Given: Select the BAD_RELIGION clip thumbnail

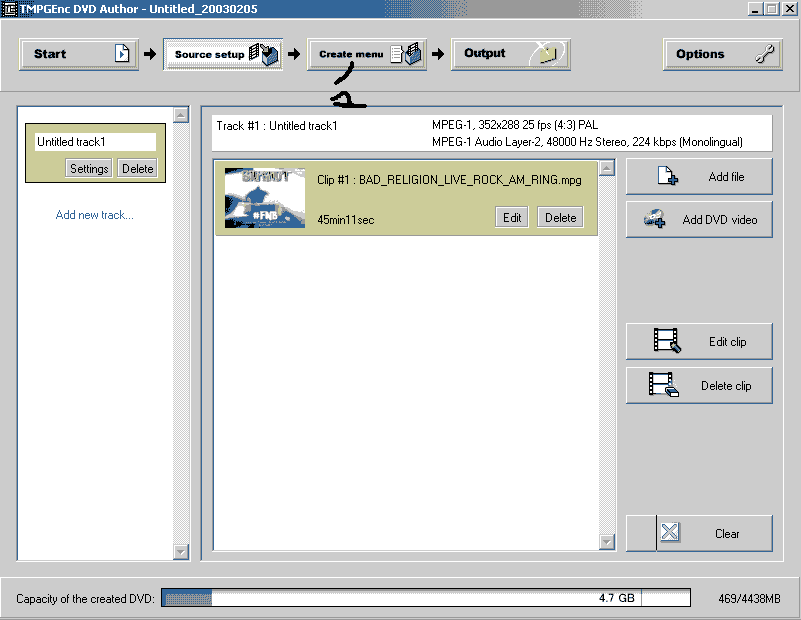Looking at the screenshot, I should coord(265,198).
